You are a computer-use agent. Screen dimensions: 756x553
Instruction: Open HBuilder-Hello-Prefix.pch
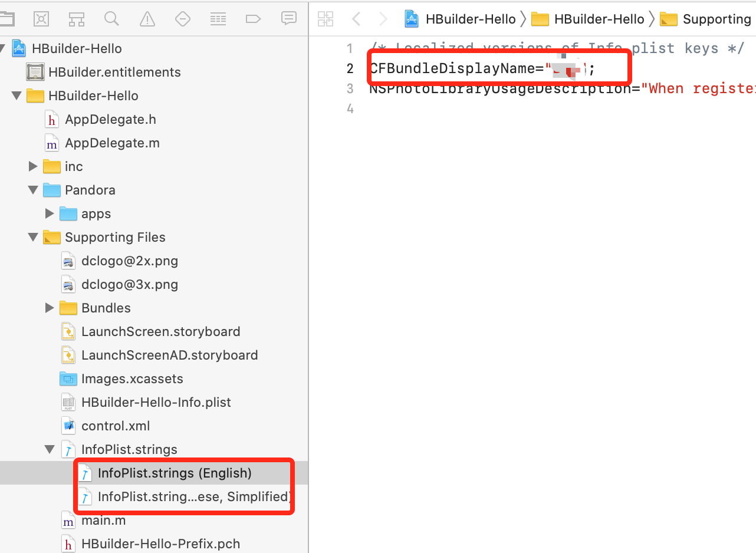coord(160,544)
